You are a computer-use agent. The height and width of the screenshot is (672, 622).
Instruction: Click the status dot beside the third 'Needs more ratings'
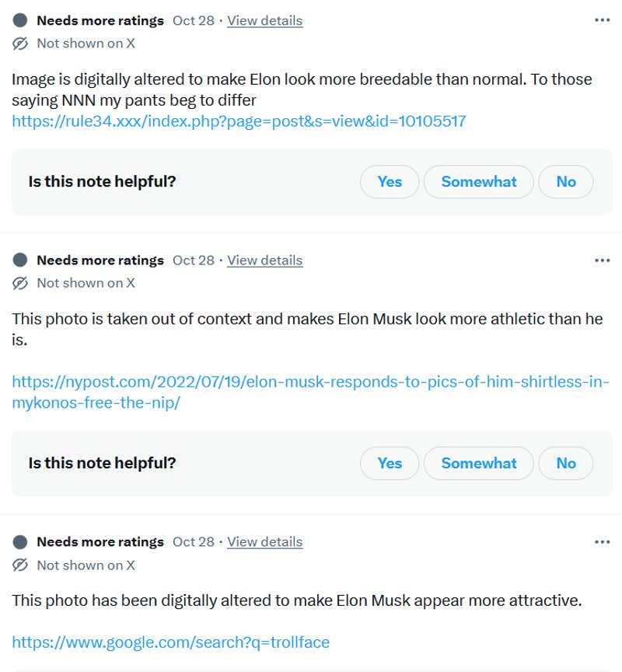click(x=18, y=541)
